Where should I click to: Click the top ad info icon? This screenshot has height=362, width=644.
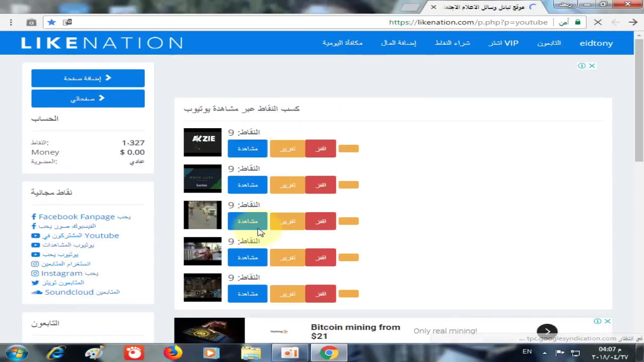pyautogui.click(x=582, y=66)
